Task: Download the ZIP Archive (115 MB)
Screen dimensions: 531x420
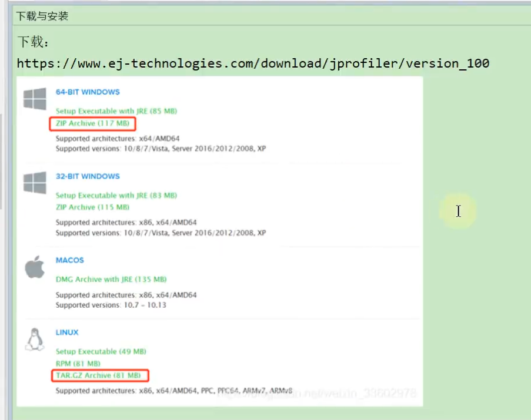Action: tap(92, 207)
